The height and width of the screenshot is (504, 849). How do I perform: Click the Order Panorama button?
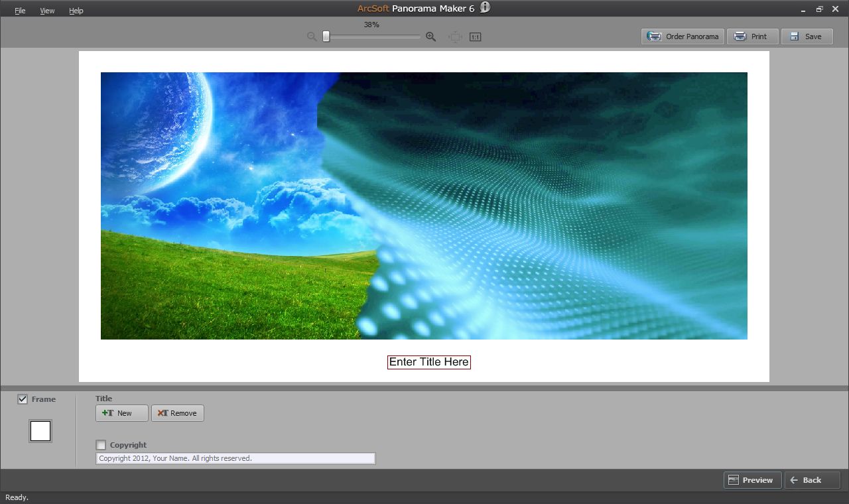(683, 36)
